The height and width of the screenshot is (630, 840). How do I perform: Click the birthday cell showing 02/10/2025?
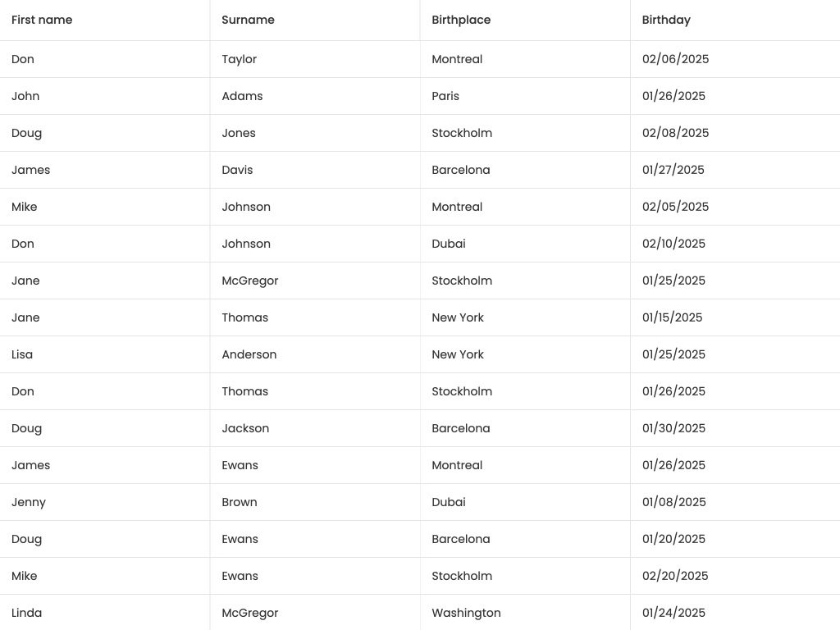673,244
